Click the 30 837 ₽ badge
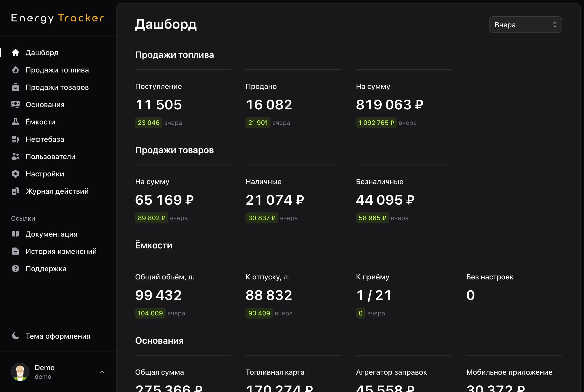The image size is (584, 392). pos(262,218)
